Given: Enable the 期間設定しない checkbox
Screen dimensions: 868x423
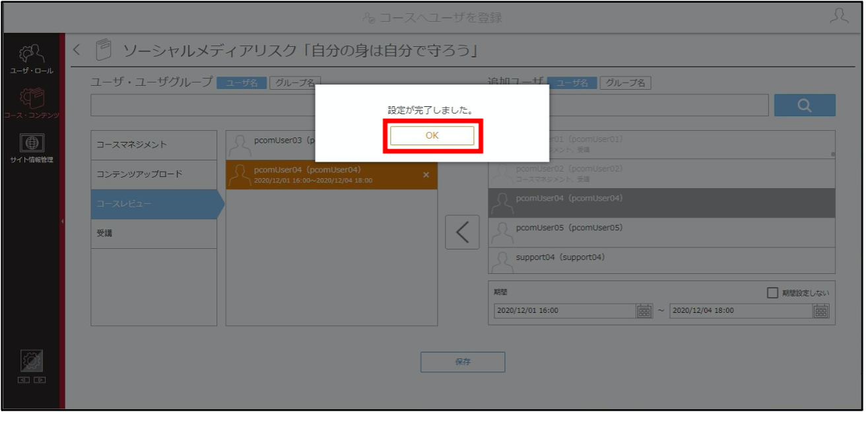Looking at the screenshot, I should click(x=772, y=293).
